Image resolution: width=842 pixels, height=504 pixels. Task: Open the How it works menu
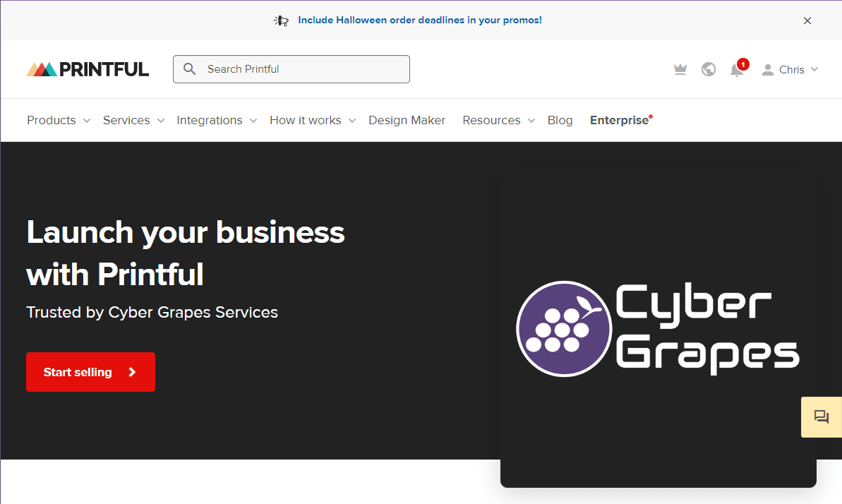[x=306, y=121]
